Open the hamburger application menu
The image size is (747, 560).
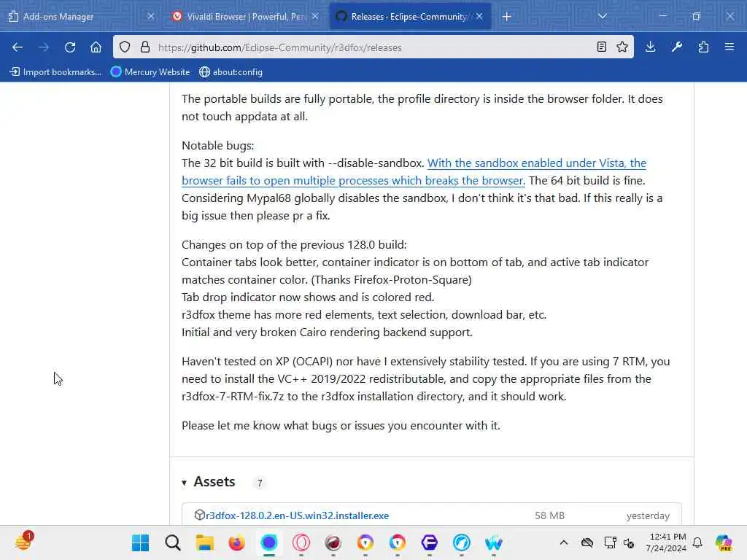[729, 47]
